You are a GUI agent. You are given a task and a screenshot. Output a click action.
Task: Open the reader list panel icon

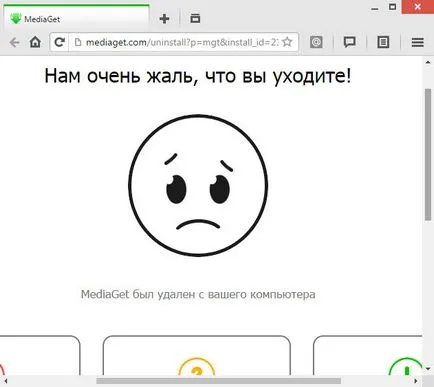[383, 42]
